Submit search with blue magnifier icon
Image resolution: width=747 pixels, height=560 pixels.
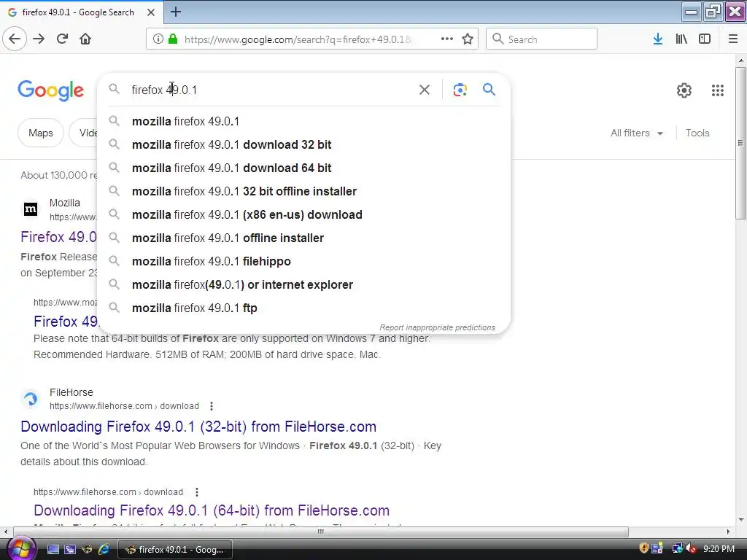click(x=489, y=89)
